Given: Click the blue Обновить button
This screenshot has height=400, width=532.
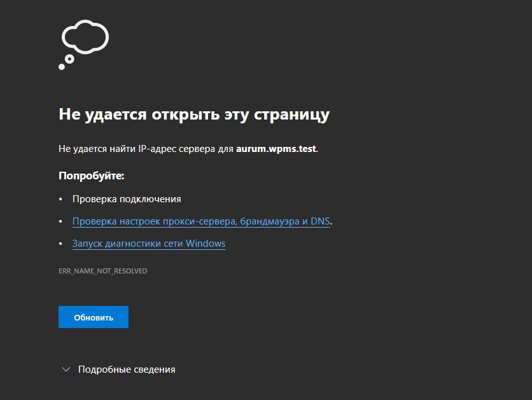Looking at the screenshot, I should 94,317.
